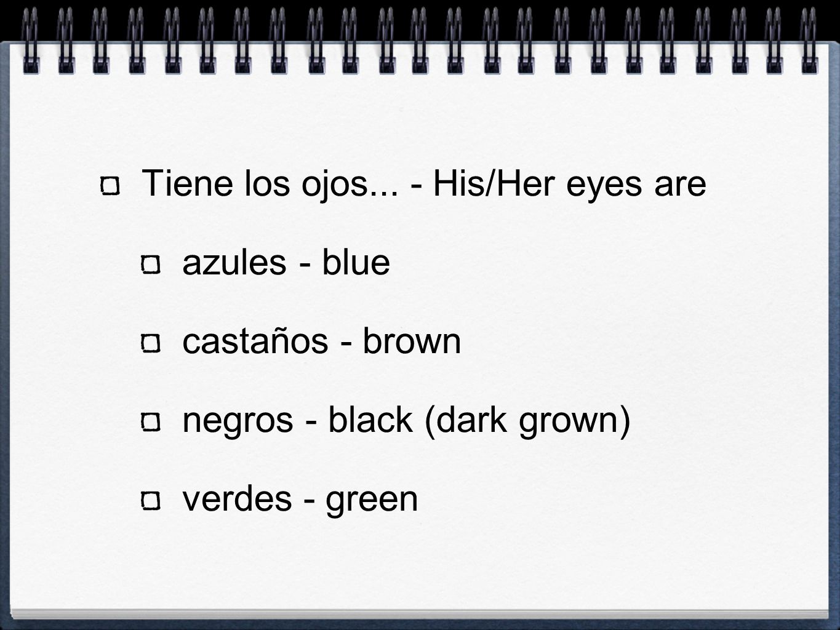Image resolution: width=840 pixels, height=630 pixels.
Task: Click the text black (dark grown)
Action: pyautogui.click(x=479, y=421)
